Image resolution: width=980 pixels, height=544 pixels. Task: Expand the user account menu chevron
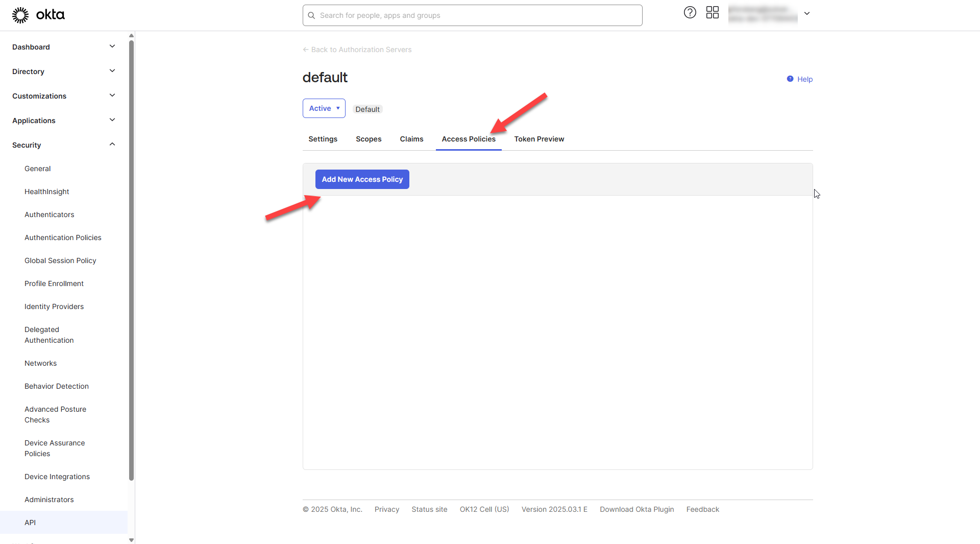[807, 14]
